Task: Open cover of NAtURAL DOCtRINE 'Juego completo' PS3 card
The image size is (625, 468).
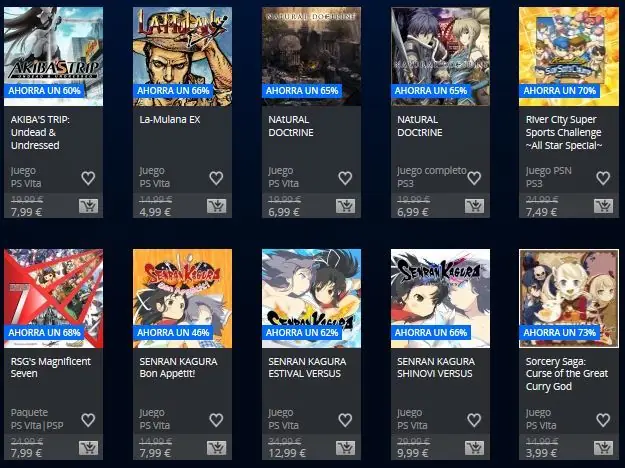Action: [x=440, y=56]
